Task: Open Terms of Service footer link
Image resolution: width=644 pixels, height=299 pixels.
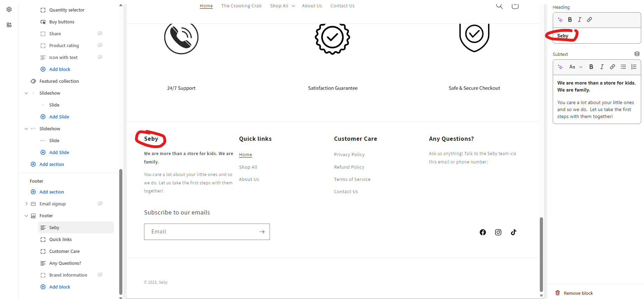Action: (352, 179)
